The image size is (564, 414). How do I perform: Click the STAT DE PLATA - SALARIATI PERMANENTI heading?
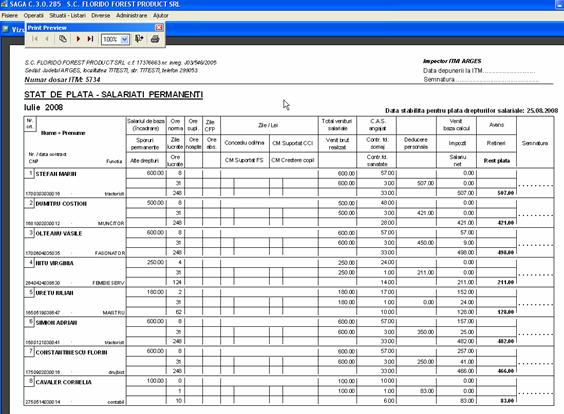coord(114,95)
